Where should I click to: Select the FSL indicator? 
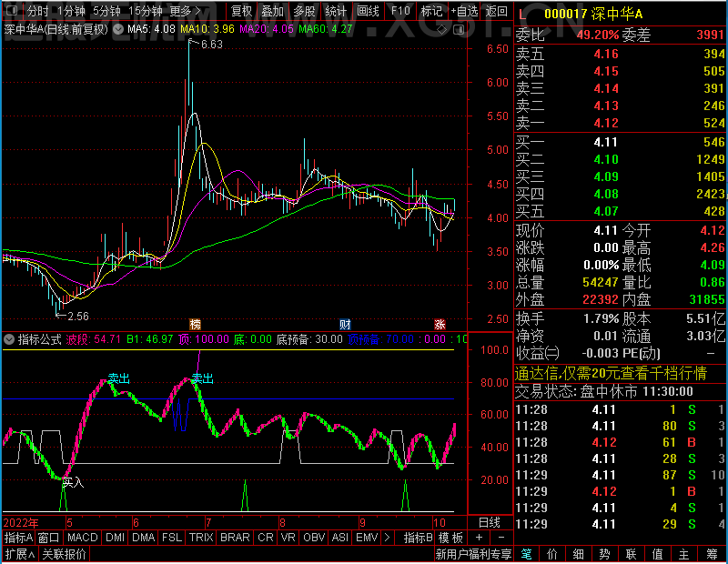click(172, 538)
